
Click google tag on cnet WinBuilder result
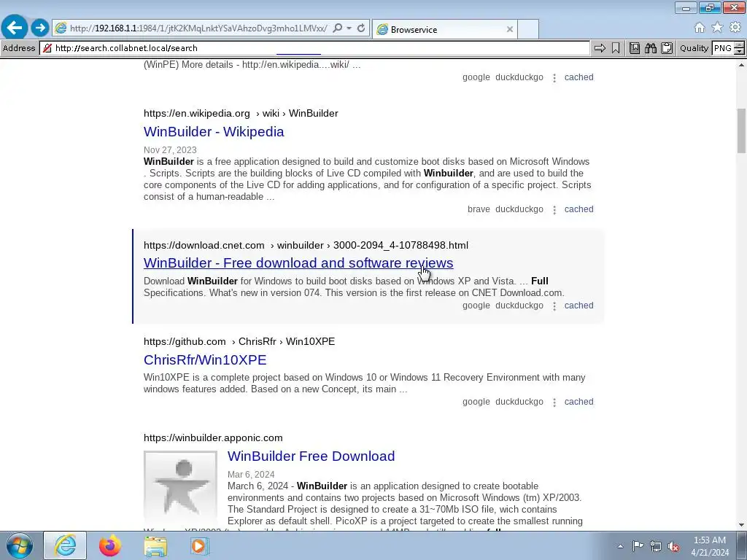476,306
